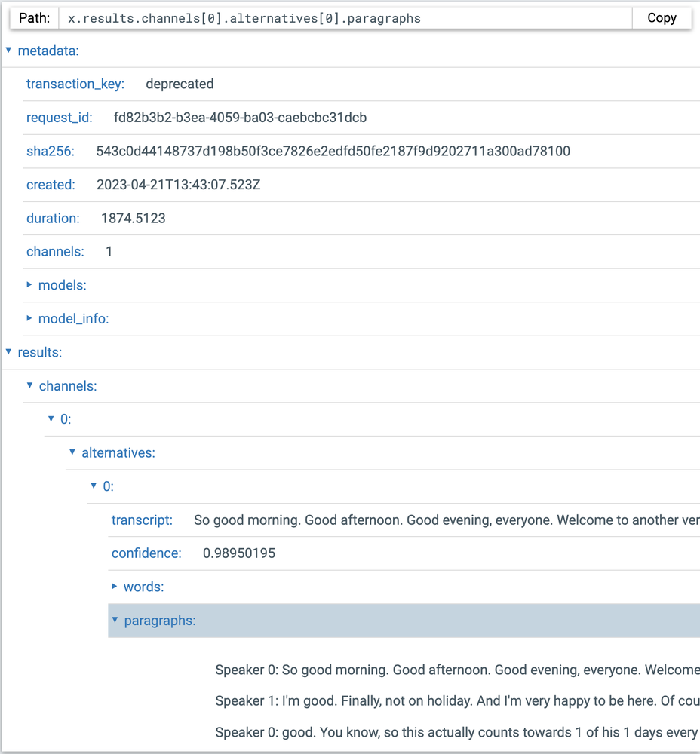Collapse the channels node
Image resolution: width=700 pixels, height=754 pixels.
click(30, 386)
